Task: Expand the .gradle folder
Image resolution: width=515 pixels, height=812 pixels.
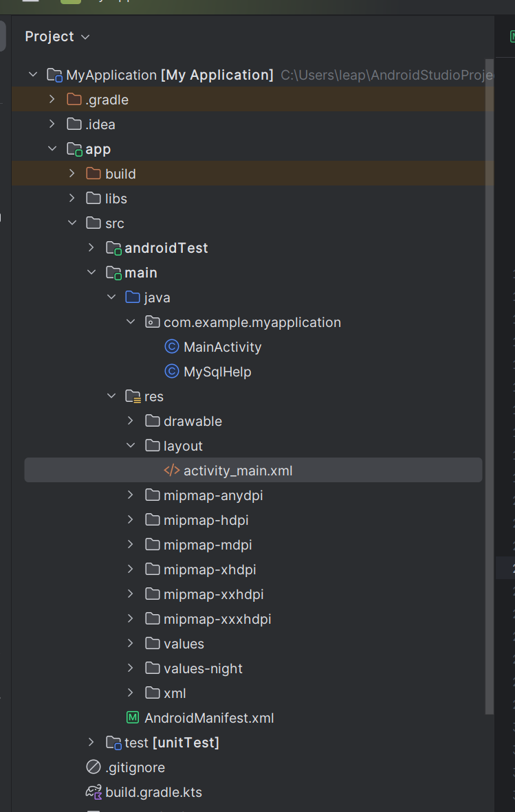Action: (52, 100)
